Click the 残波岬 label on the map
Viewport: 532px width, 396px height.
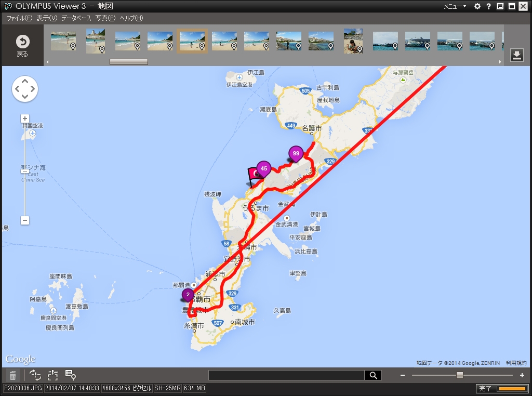point(212,194)
